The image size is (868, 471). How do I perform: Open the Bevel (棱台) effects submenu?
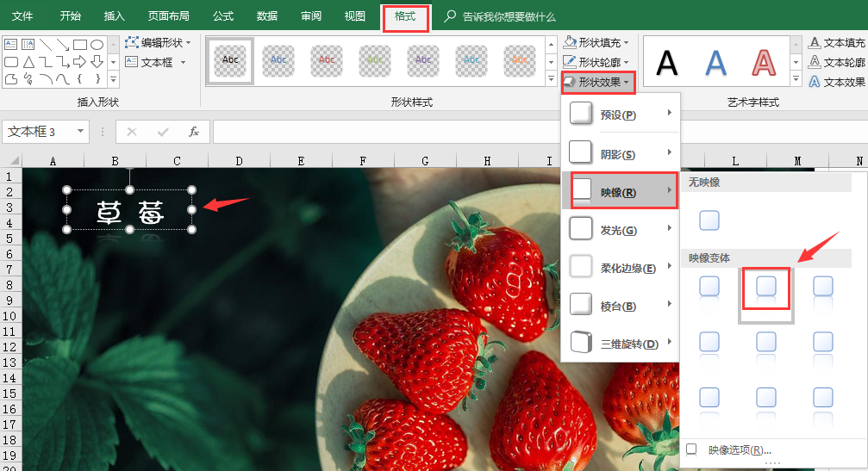(621, 306)
